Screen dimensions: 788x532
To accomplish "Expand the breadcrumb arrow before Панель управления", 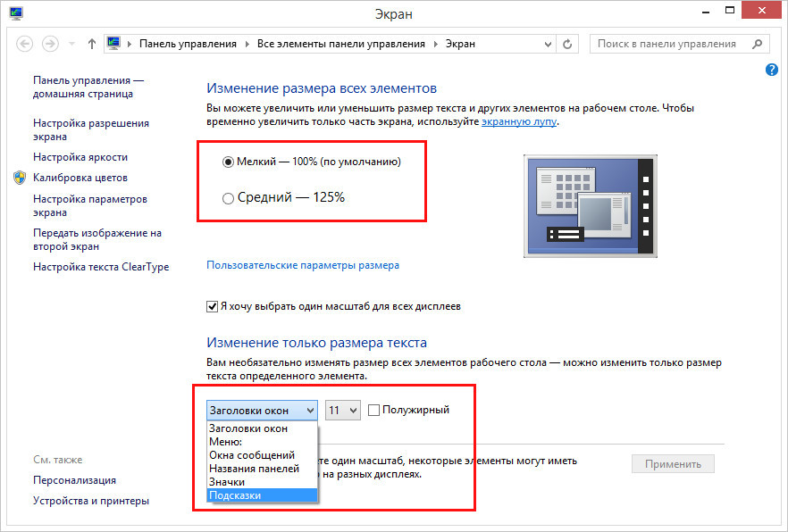I will click(130, 44).
